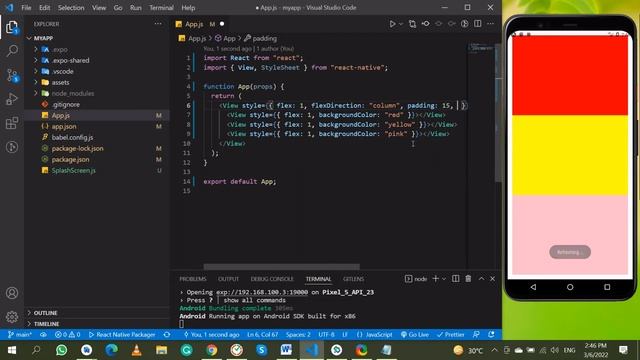
Task: Open the Accounts menu icon
Action: [x=12, y=293]
